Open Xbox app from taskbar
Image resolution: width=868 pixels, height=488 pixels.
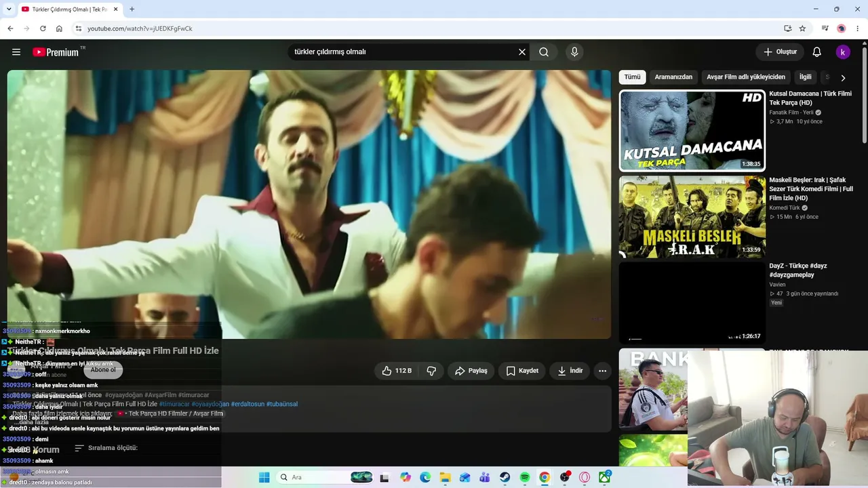(604, 477)
